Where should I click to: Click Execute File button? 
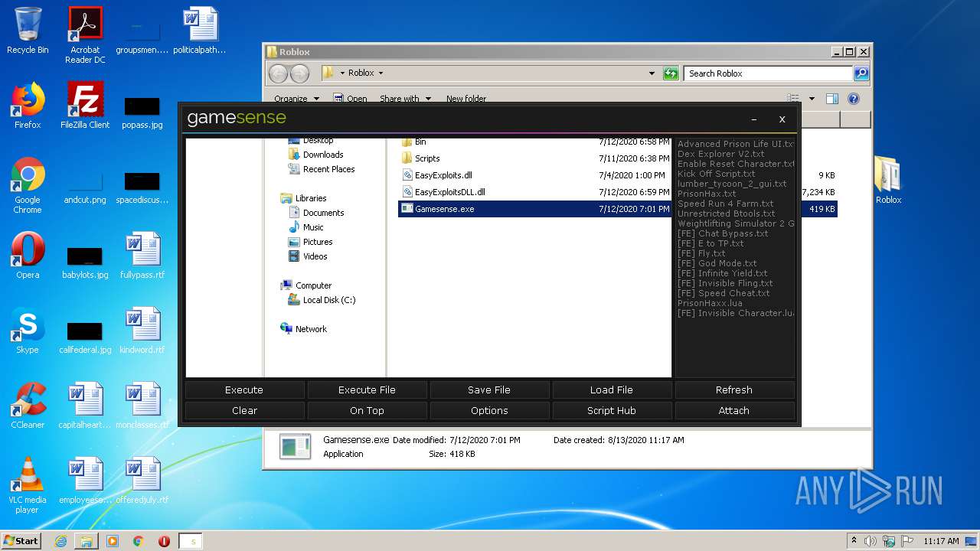367,390
